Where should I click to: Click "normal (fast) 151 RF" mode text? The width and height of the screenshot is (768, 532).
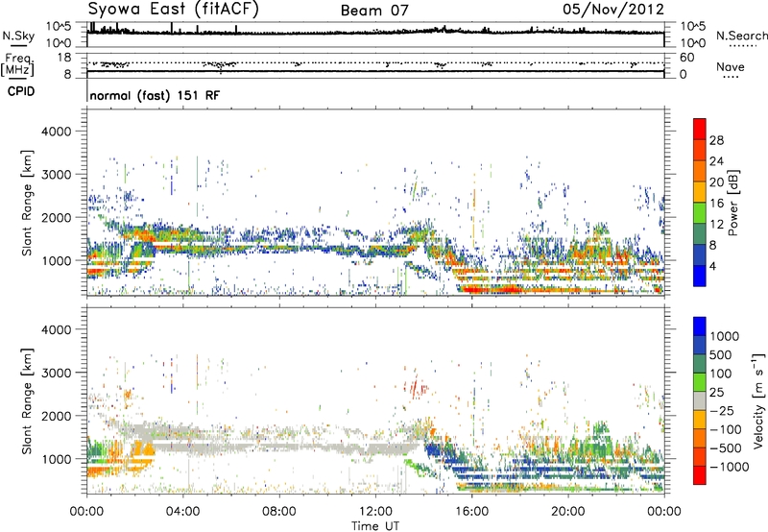155,95
